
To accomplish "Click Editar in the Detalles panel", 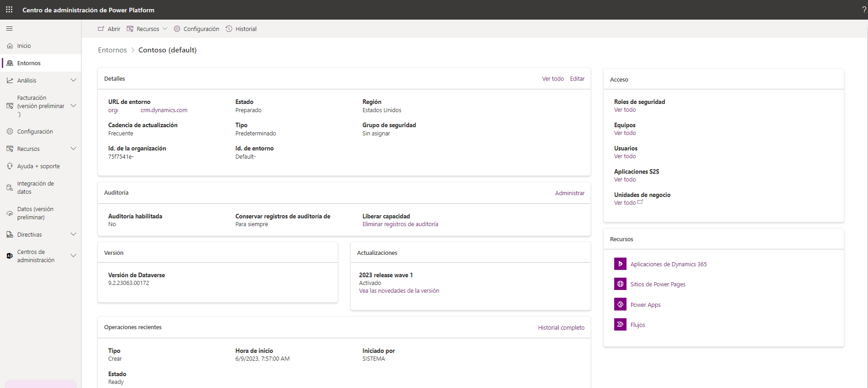I will click(577, 79).
